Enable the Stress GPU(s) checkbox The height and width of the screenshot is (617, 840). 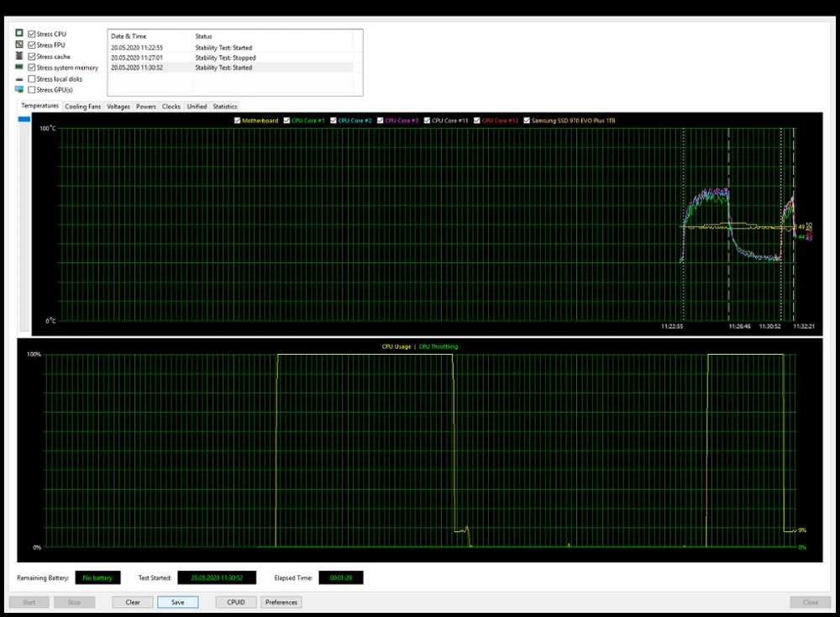pyautogui.click(x=32, y=89)
